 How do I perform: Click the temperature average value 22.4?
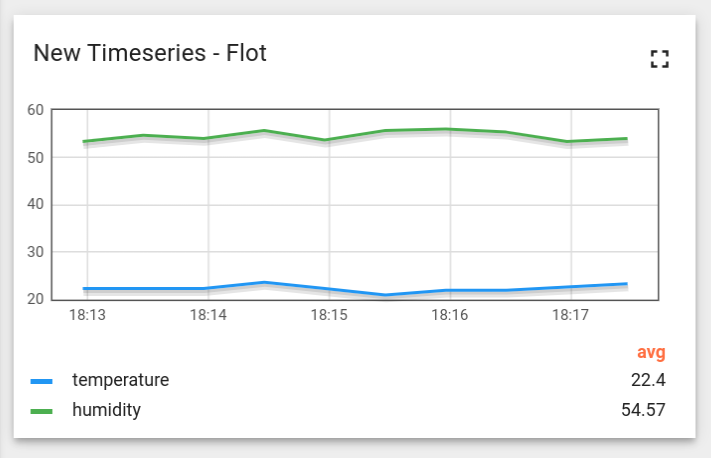pos(648,380)
